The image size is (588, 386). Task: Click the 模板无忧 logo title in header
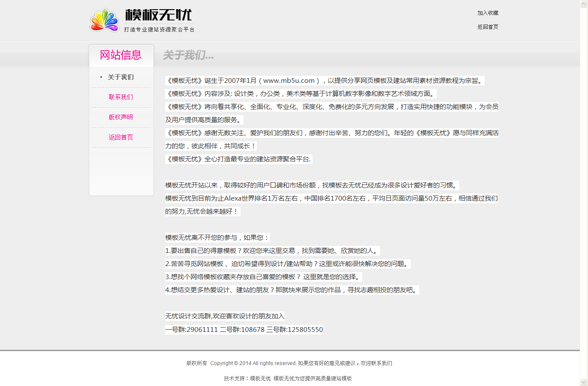click(x=159, y=15)
